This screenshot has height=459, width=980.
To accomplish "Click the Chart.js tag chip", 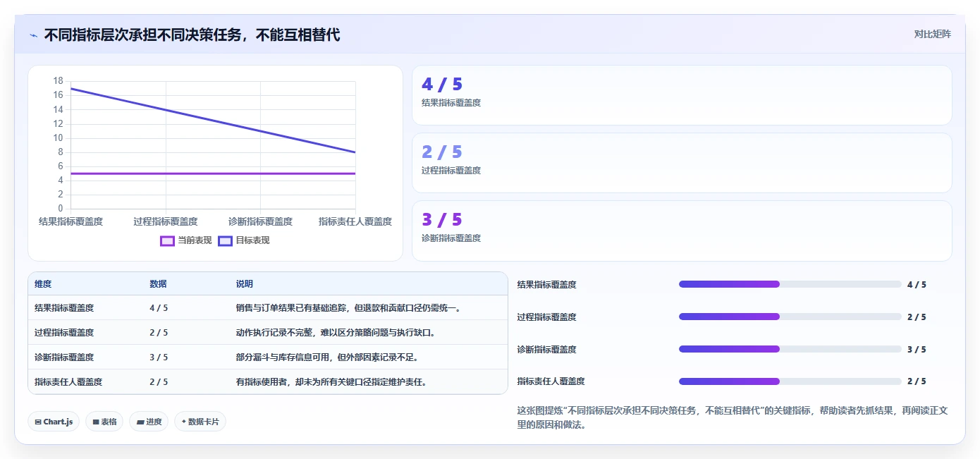I will pyautogui.click(x=54, y=422).
